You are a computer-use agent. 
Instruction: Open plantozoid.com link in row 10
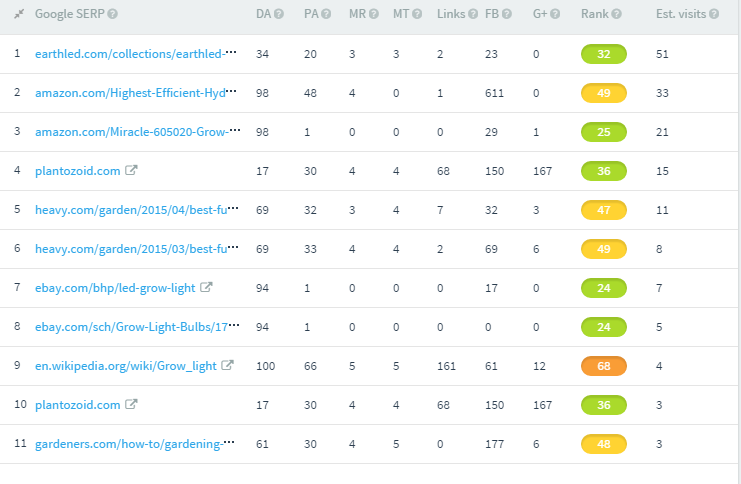[78, 405]
